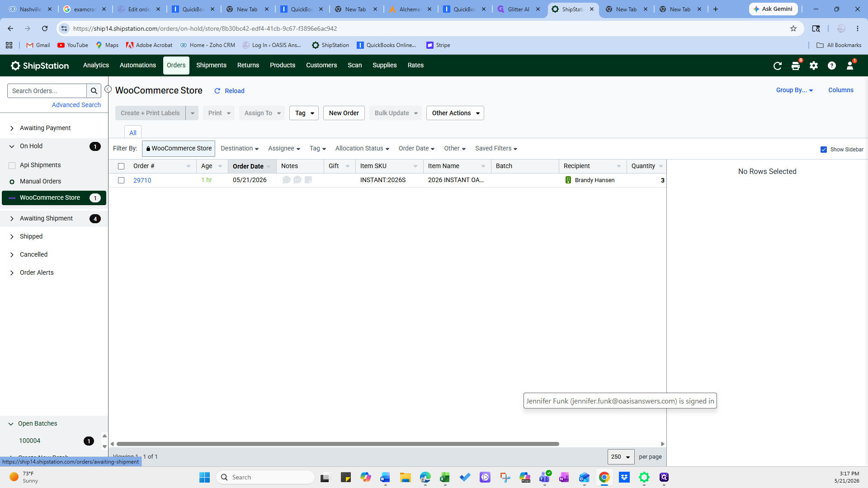Collapse the Open Batches section
The width and height of the screenshot is (868, 488).
(x=11, y=424)
